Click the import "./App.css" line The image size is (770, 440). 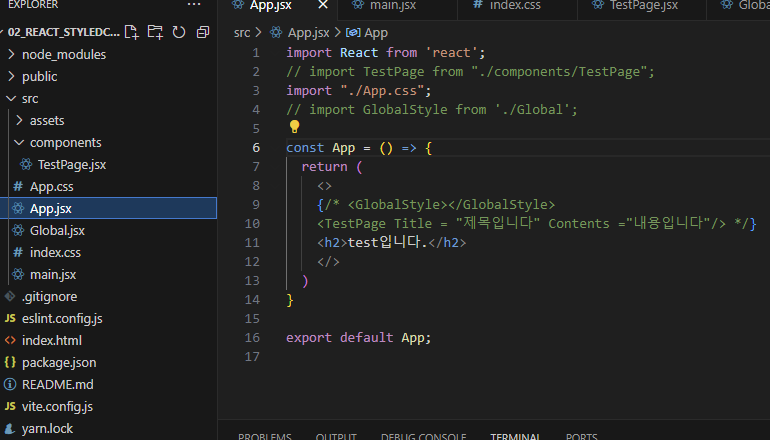click(x=358, y=91)
